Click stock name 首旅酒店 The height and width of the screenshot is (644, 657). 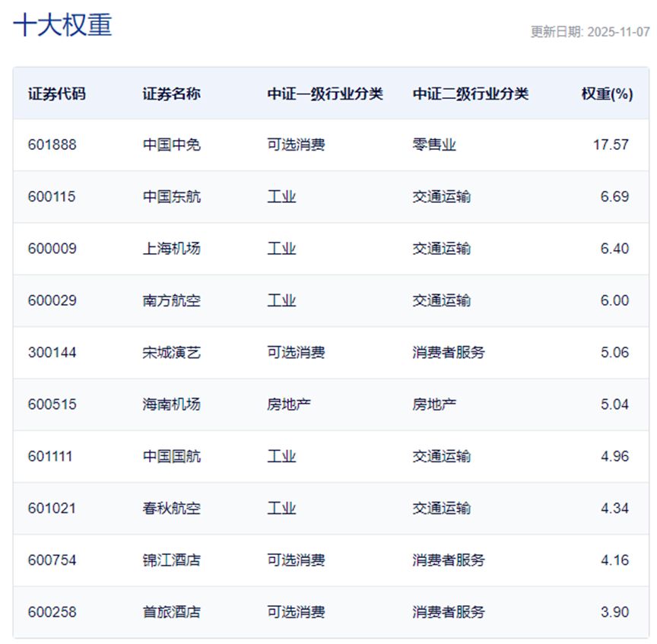click(172, 612)
